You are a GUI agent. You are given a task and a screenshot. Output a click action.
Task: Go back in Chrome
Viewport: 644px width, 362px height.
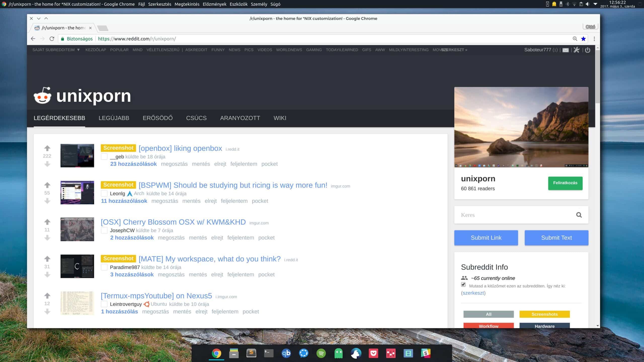33,39
